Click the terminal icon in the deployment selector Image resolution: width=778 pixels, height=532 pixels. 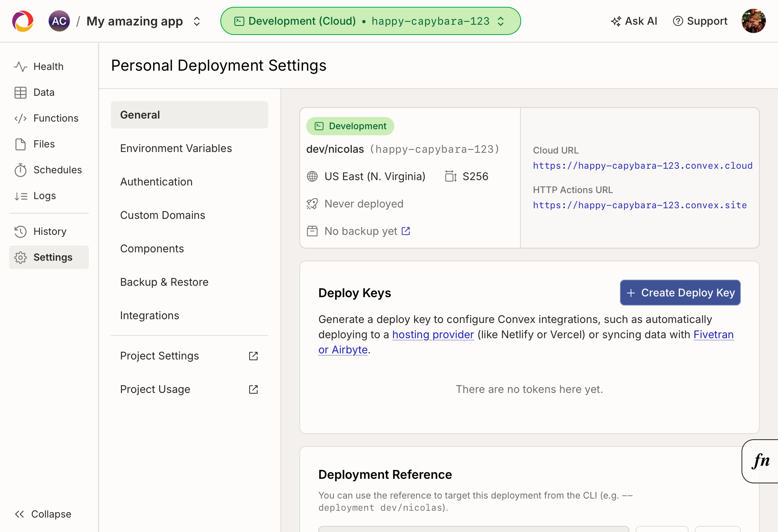coord(239,21)
